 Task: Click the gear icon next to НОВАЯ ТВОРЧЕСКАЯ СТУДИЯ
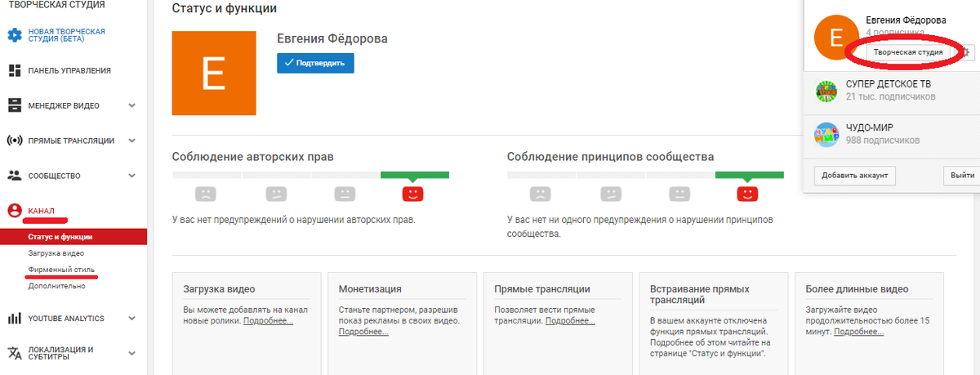click(14, 35)
